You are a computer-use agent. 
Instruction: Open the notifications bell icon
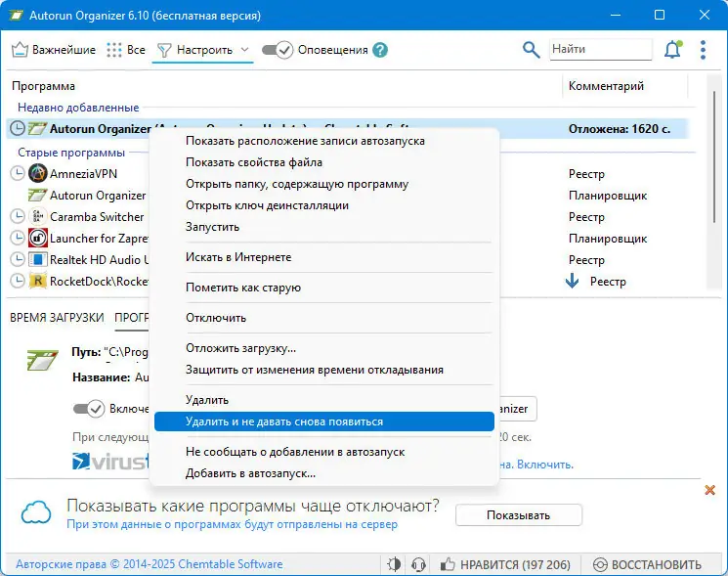point(672,50)
